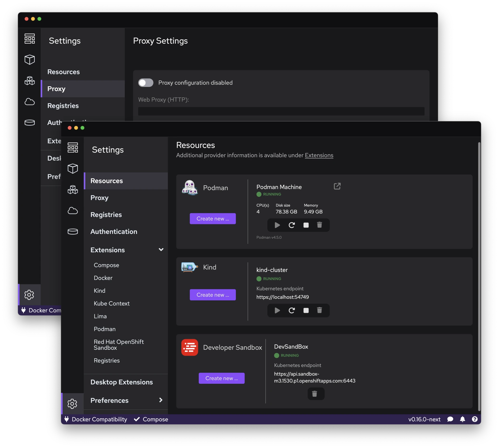Restart the Podman Machine
Image resolution: width=499 pixels, height=448 pixels.
coord(291,225)
